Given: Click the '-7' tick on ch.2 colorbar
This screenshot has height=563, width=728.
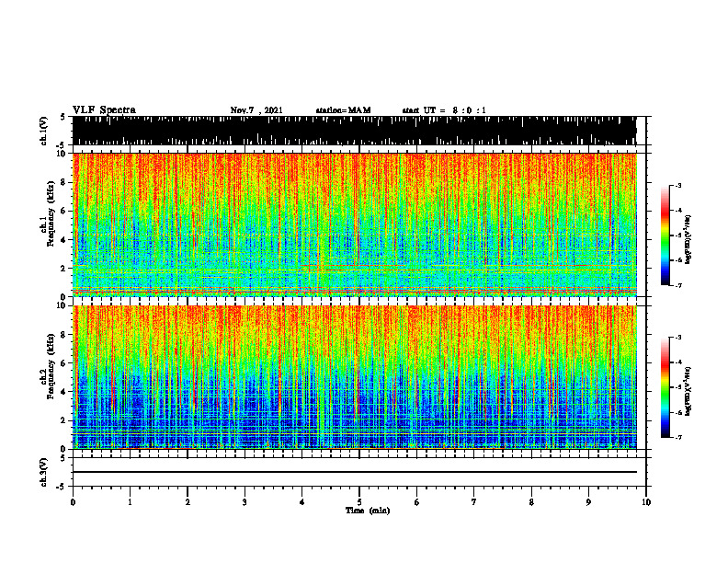Looking at the screenshot, I should coord(677,437).
